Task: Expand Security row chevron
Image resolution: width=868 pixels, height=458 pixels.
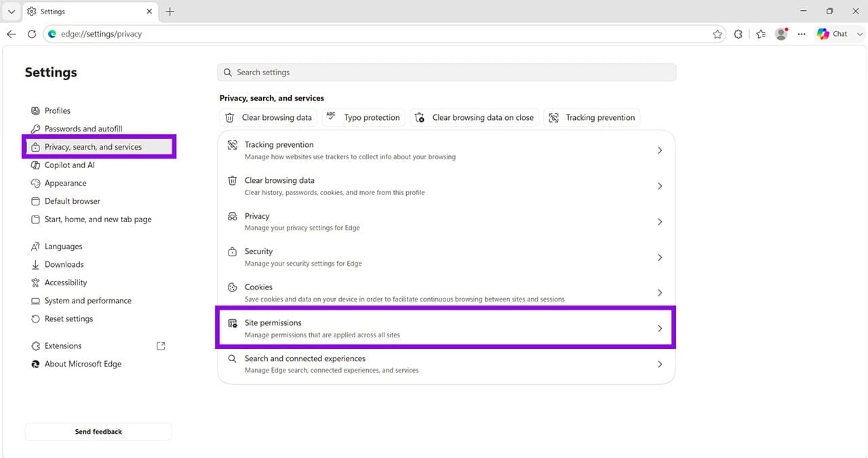Action: pyautogui.click(x=660, y=257)
